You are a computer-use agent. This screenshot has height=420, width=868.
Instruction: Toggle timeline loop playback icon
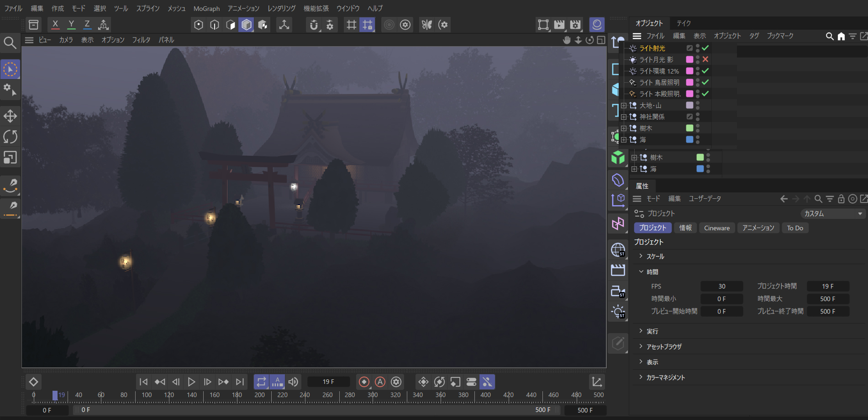click(x=261, y=382)
